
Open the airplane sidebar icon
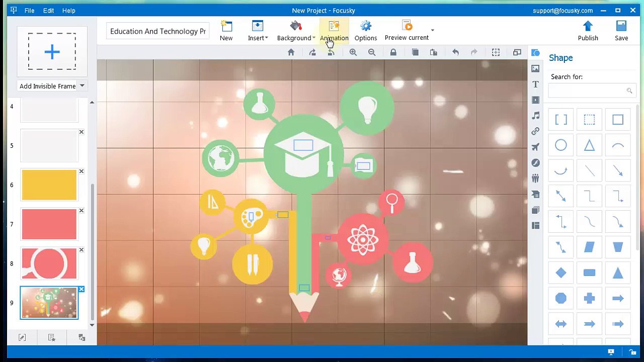tap(535, 147)
